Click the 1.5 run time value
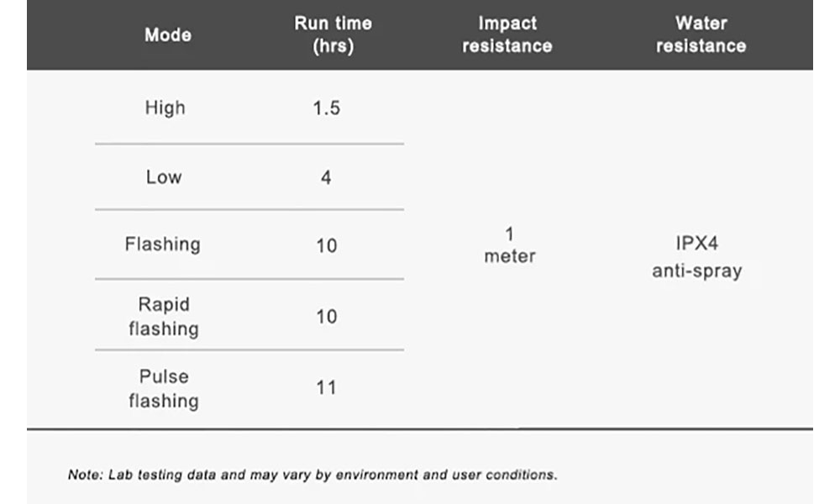This screenshot has width=840, height=504. tap(326, 108)
